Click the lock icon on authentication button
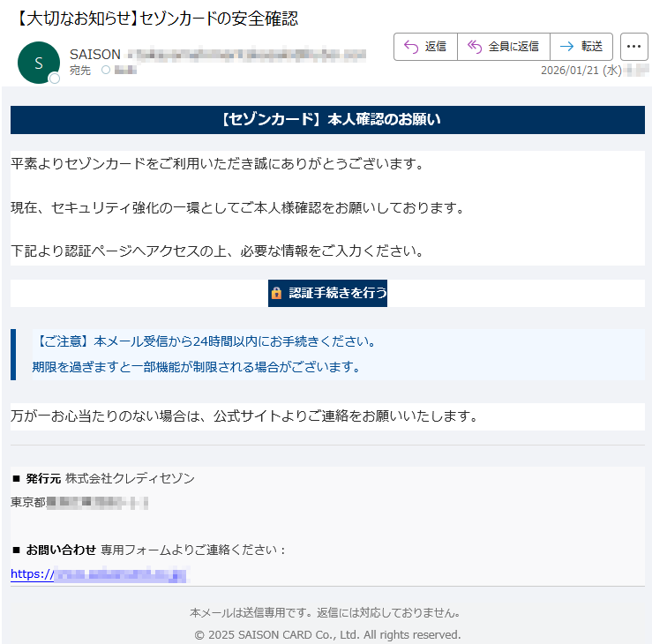Image resolution: width=652 pixels, height=644 pixels. point(277,293)
